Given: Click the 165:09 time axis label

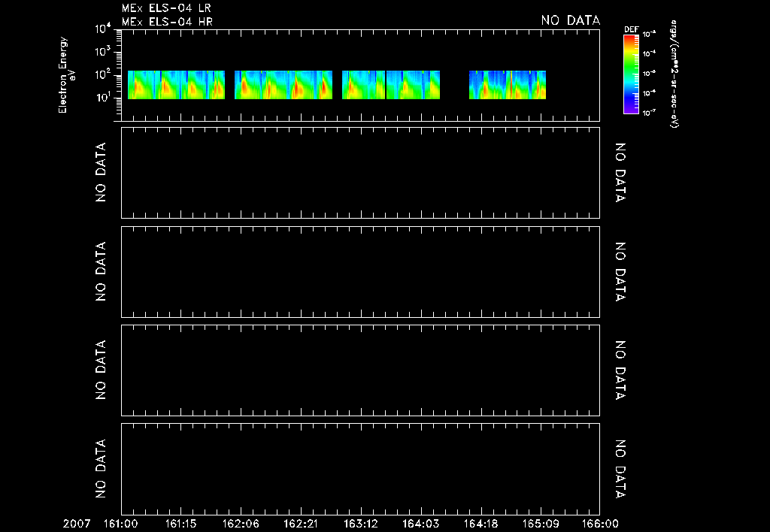Looking at the screenshot, I should click(541, 524).
